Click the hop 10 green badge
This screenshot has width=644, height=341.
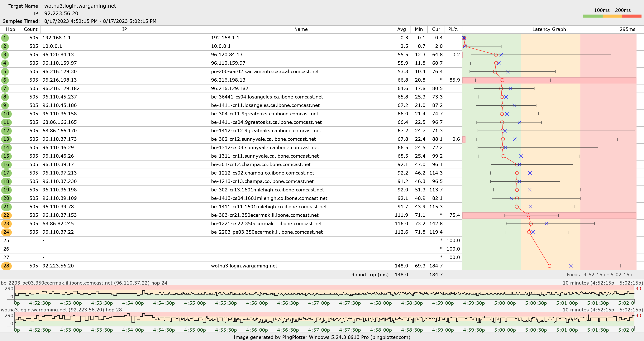[x=6, y=114]
